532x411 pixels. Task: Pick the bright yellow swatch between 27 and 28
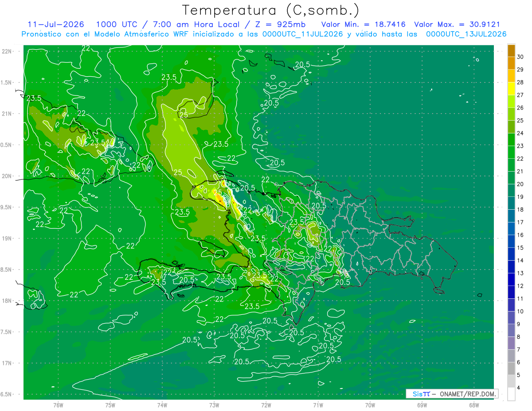(x=511, y=89)
